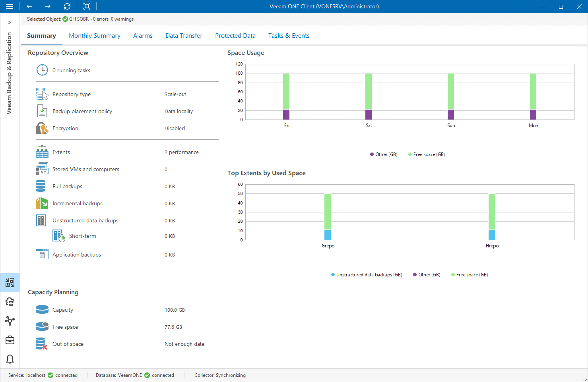Screen dimensions: 588x382
Task: Navigate forward with the right arrow icon
Action: click(47, 6)
